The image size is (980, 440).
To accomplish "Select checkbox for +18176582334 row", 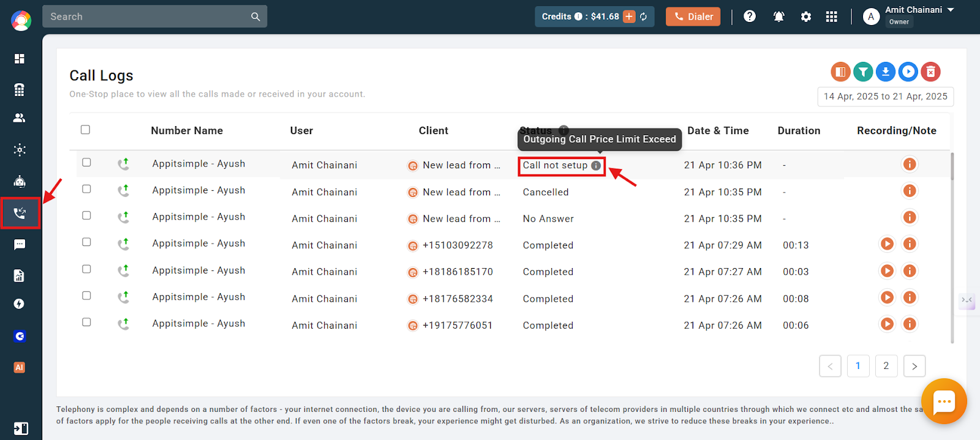I will click(86, 296).
